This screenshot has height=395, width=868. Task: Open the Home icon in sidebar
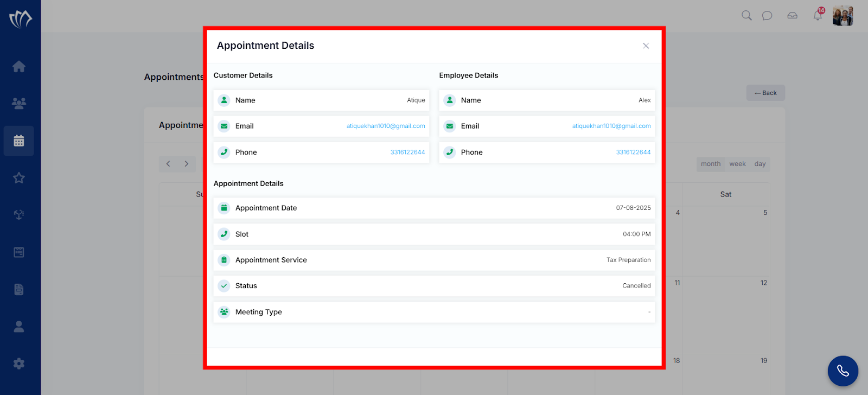(19, 67)
